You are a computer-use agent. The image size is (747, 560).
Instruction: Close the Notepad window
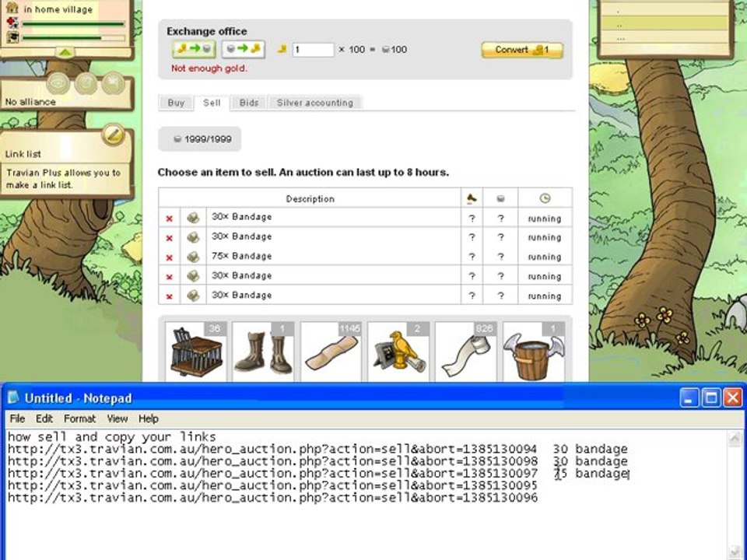733,397
